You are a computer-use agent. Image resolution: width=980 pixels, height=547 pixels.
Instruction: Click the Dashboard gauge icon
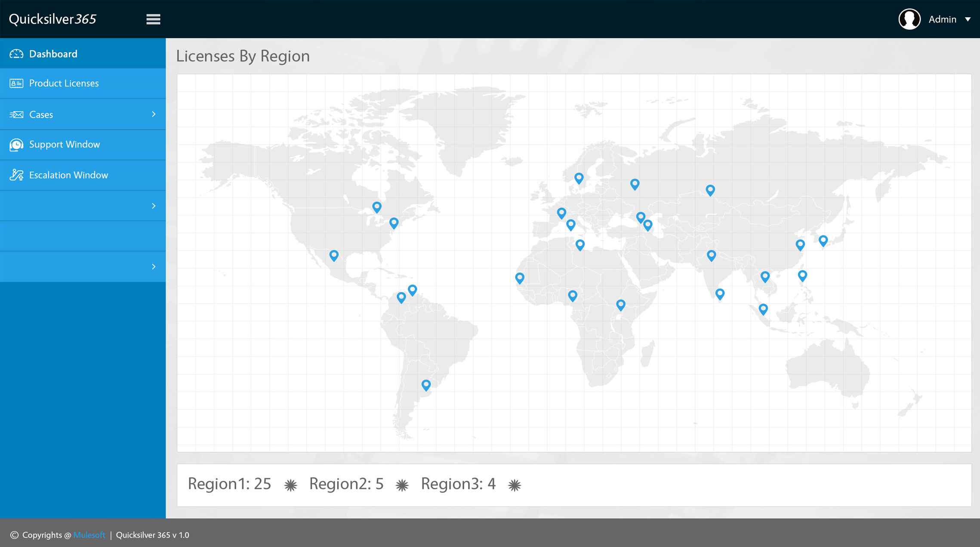pyautogui.click(x=16, y=54)
